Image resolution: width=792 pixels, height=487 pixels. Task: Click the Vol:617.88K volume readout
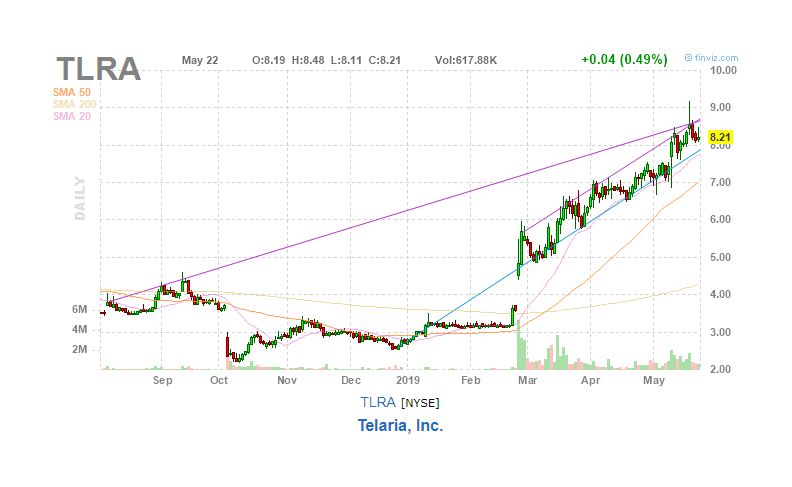tap(466, 60)
